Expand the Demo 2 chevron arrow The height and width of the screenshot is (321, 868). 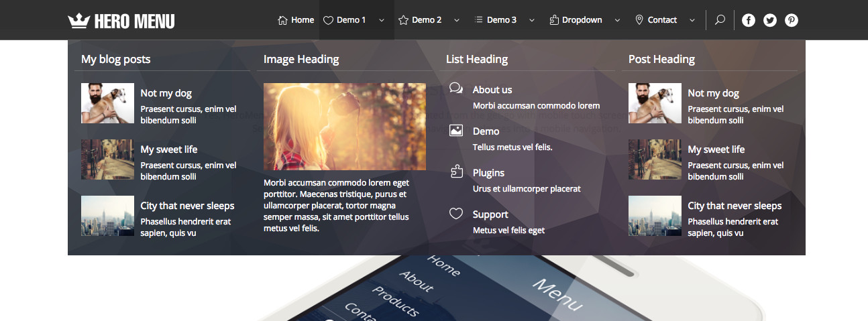click(x=457, y=20)
